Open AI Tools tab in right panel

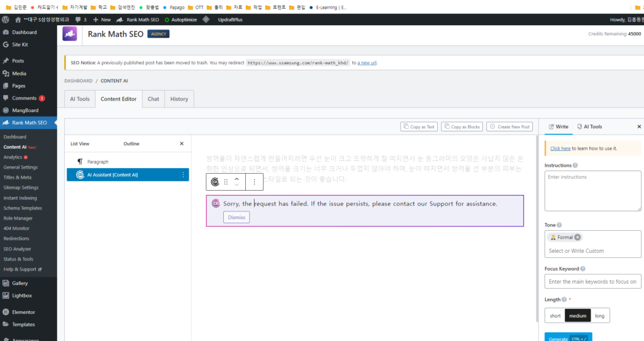[x=589, y=127]
